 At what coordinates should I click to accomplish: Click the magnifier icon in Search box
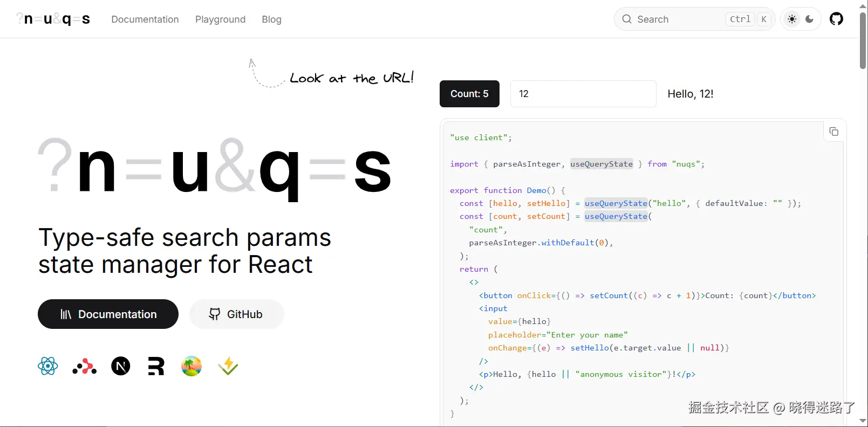coord(626,19)
